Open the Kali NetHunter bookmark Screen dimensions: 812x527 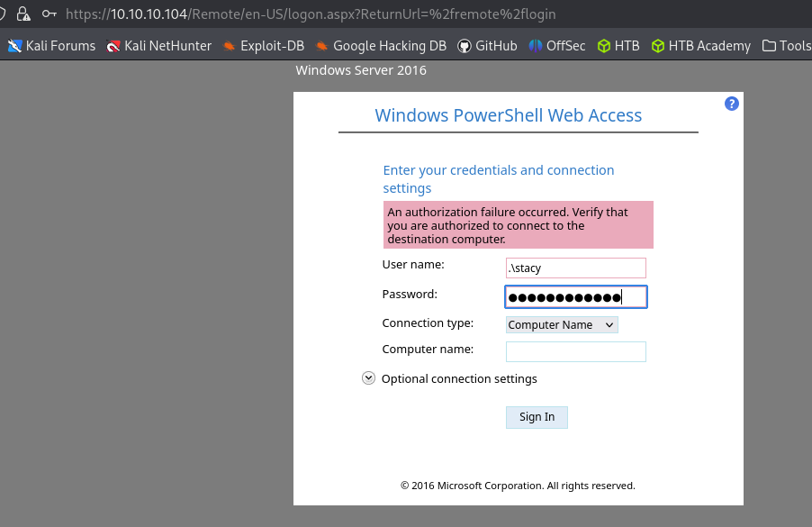tap(158, 46)
